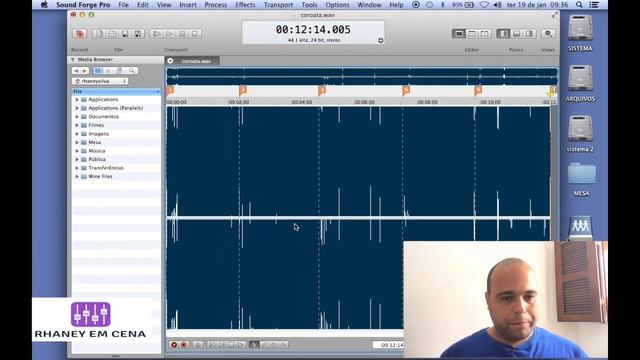Viewport: 640px width, 360px height.
Task: Select the Música folder row
Action: pyautogui.click(x=116, y=151)
